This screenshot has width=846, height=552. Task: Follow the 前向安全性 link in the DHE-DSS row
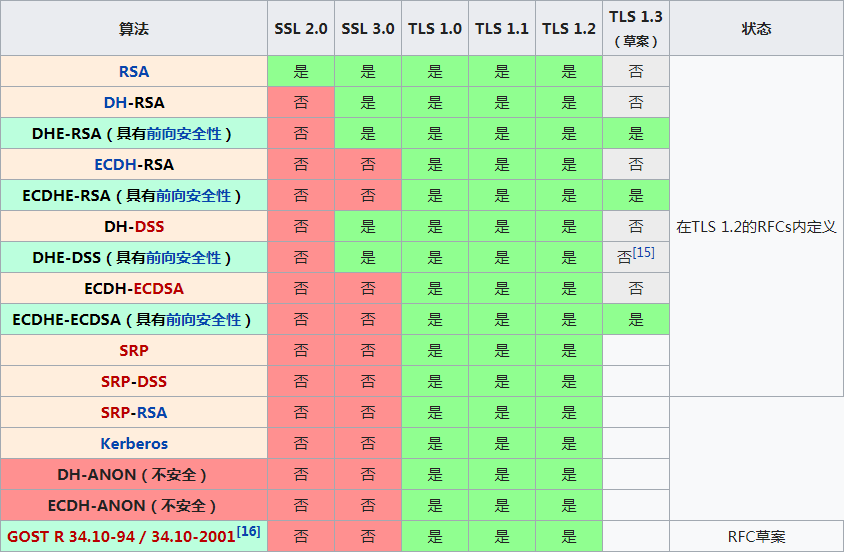184,258
